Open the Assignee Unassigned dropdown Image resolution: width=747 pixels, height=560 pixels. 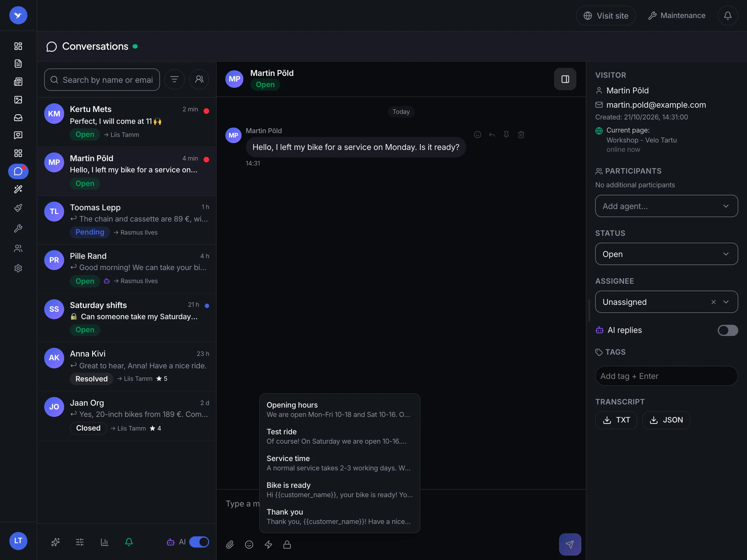[x=666, y=302]
